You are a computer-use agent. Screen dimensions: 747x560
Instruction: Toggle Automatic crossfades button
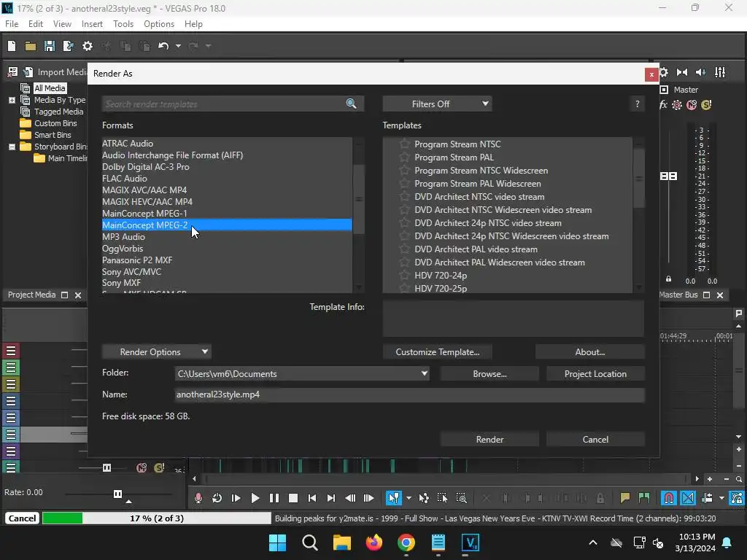tap(688, 498)
